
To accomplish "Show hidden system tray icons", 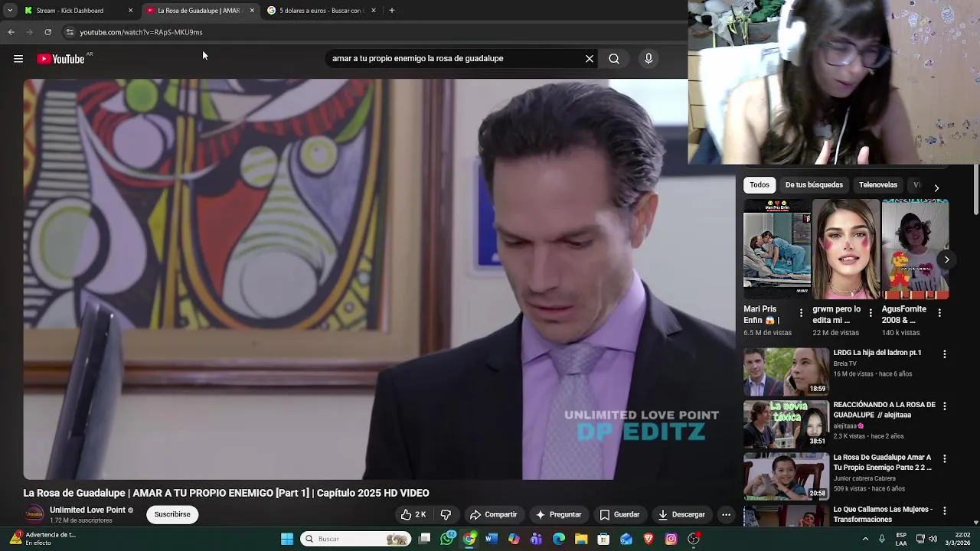I will coord(866,539).
